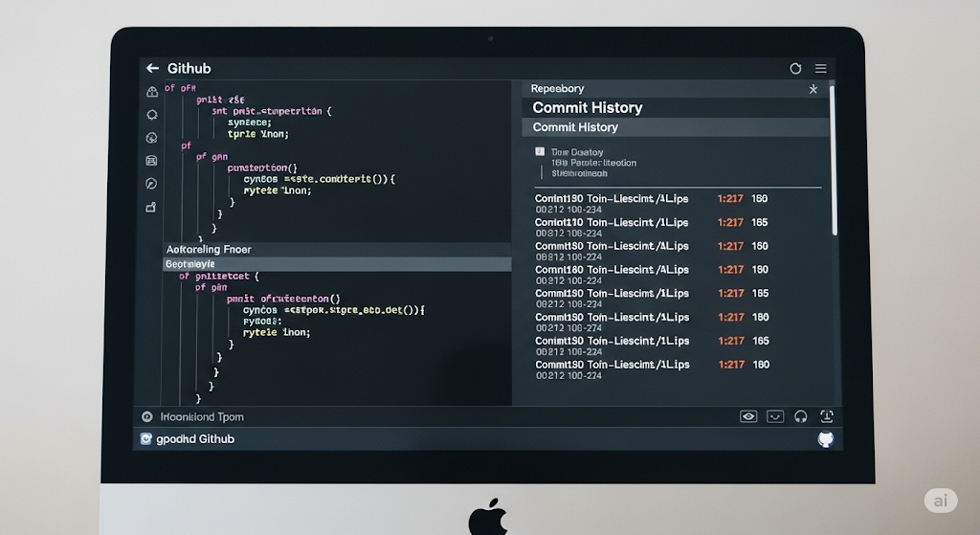Viewport: 980px width, 535px height.
Task: Click the circular history arrow sidebar icon
Action: click(x=151, y=138)
